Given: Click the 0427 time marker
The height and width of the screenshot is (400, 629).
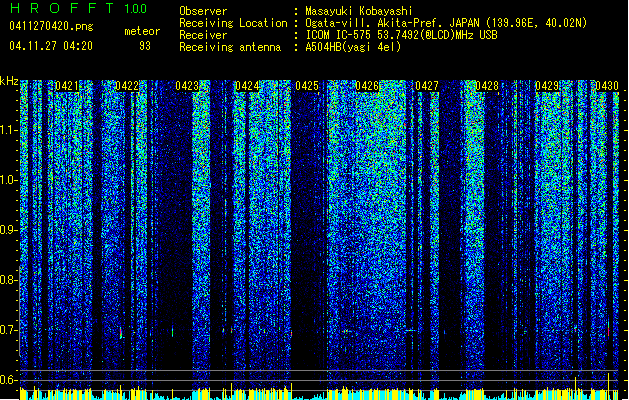Looking at the screenshot, I should click(x=427, y=86).
